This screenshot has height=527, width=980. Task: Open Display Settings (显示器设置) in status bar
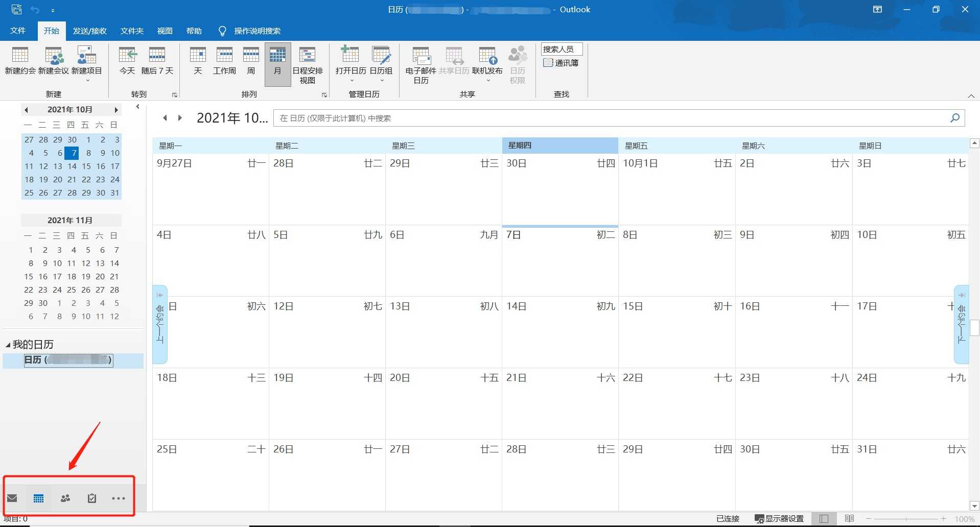tap(779, 518)
